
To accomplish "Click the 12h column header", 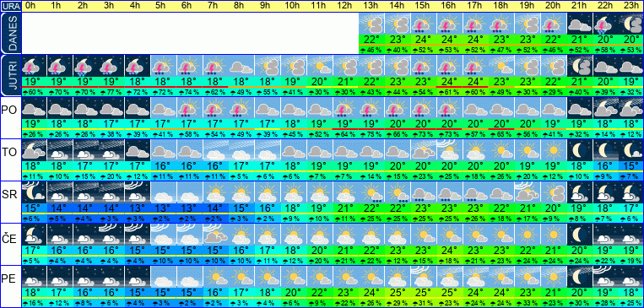I will [345, 6].
